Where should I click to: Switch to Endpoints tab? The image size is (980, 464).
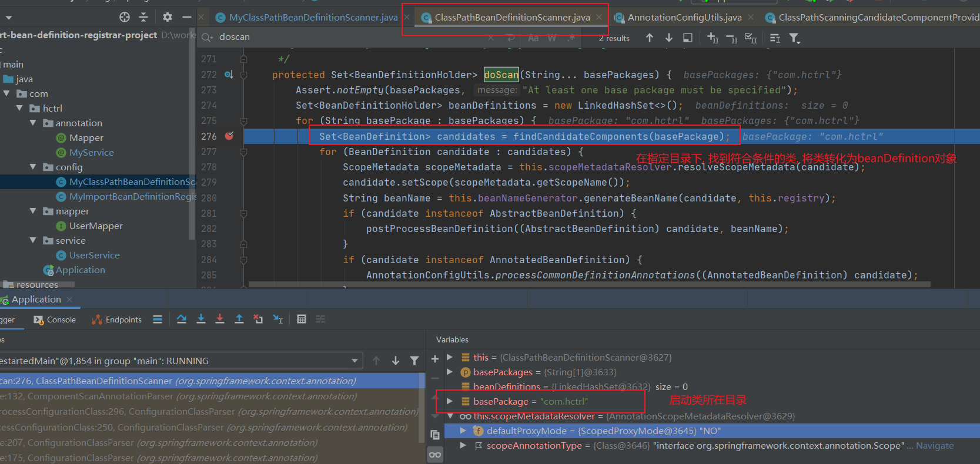point(117,320)
